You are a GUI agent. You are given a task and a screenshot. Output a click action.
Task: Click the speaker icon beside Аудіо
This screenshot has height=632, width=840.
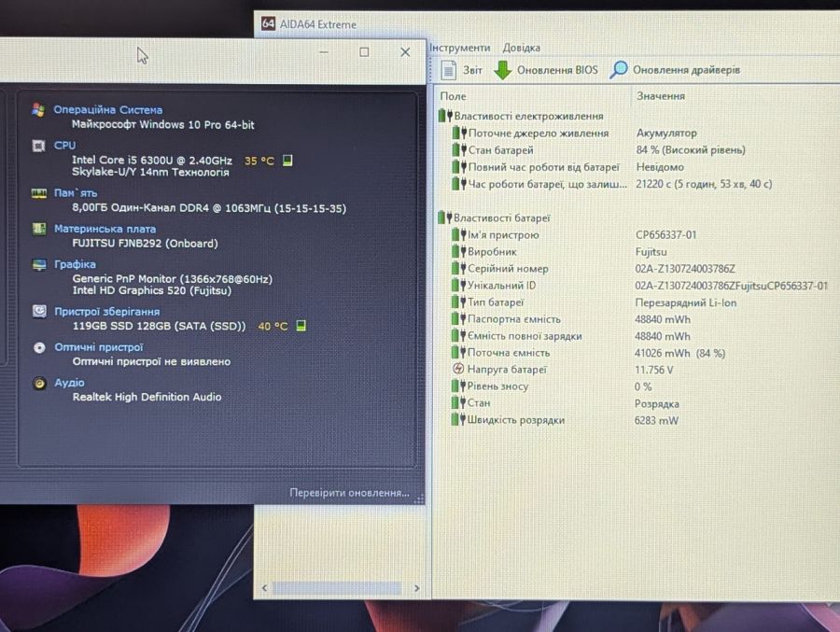coord(39,384)
